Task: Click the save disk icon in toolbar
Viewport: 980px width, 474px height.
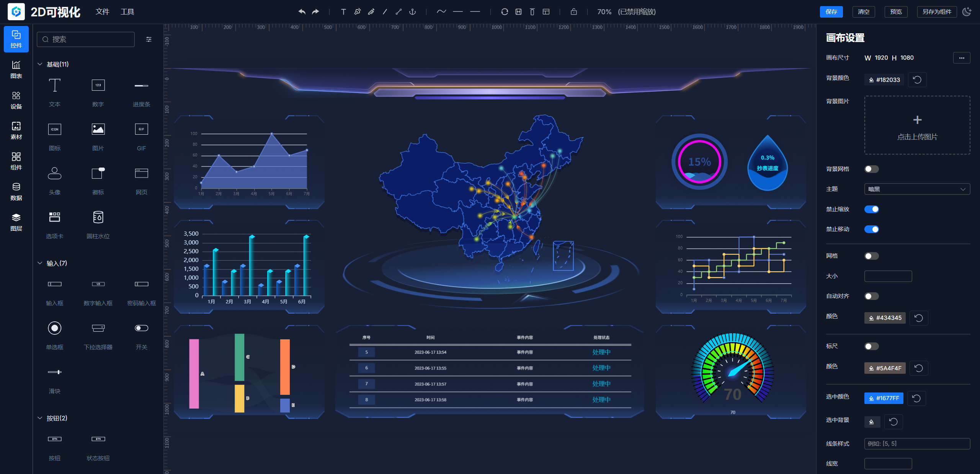Action: [518, 12]
